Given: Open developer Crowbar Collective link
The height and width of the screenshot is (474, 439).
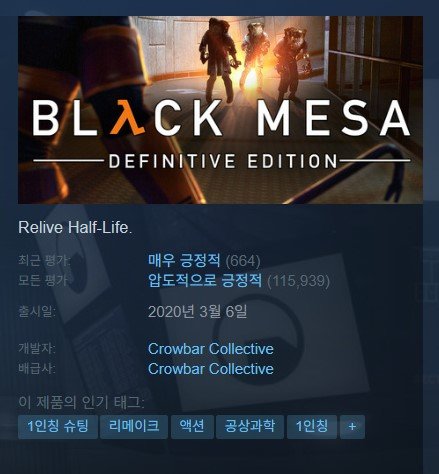Looking at the screenshot, I should point(211,349).
